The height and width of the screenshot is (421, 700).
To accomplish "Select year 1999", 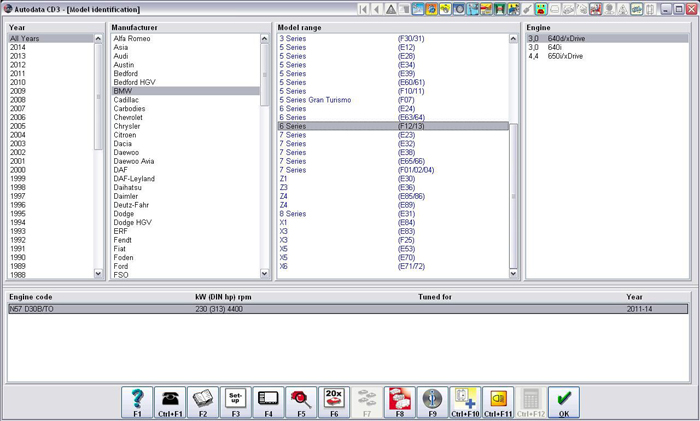I will [x=18, y=179].
